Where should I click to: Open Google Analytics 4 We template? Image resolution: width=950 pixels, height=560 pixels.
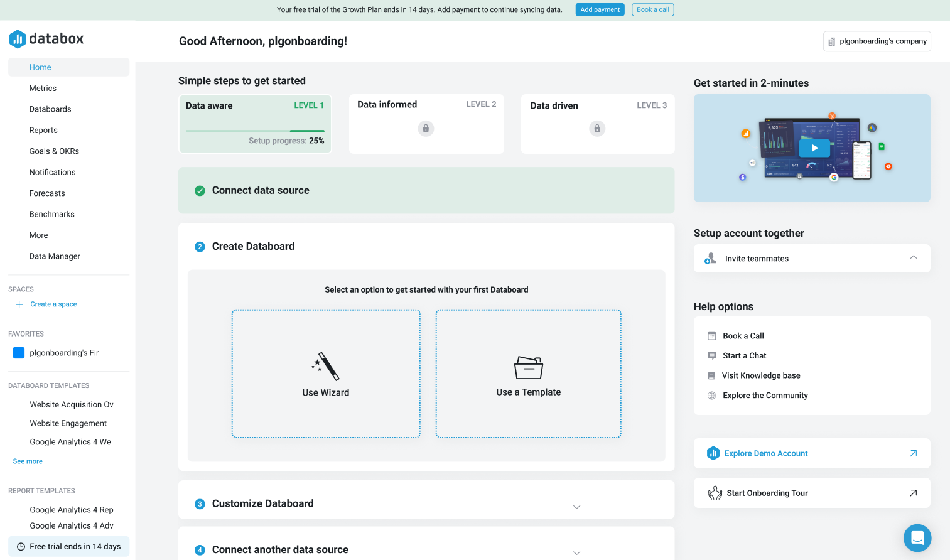tap(70, 443)
